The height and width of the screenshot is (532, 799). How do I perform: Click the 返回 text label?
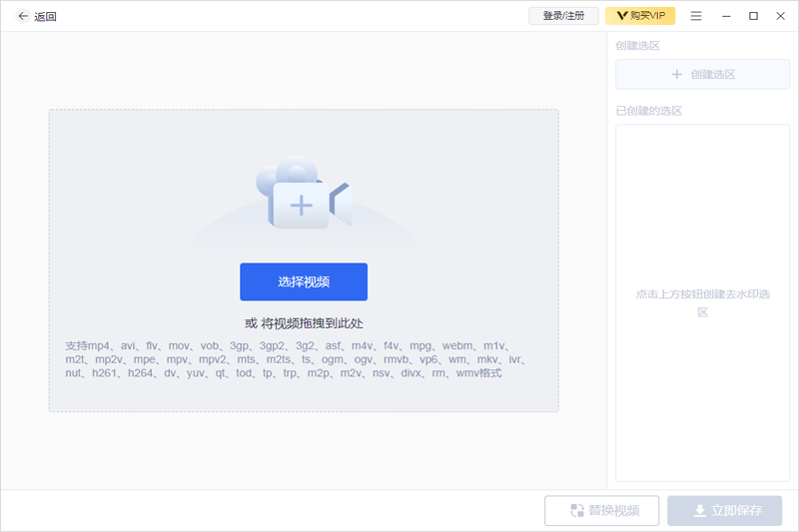(45, 16)
